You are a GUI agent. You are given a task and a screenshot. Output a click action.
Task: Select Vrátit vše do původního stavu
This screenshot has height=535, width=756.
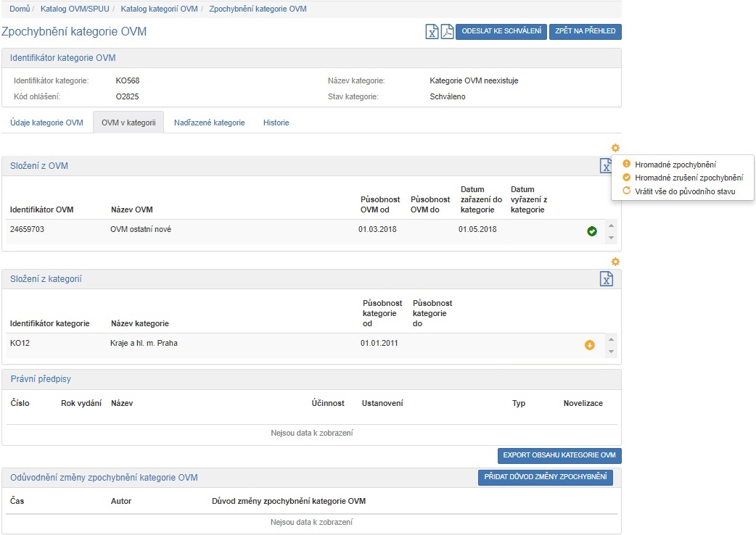coord(684,191)
